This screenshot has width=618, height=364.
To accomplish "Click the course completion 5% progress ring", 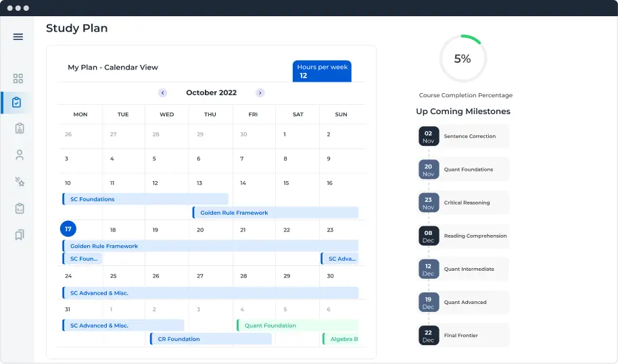I will pos(462,59).
